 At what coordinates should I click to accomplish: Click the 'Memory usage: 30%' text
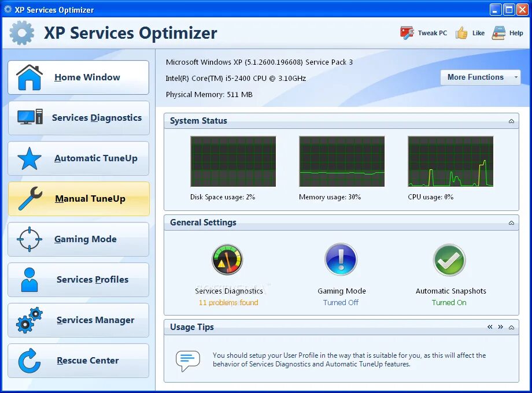[x=330, y=197]
